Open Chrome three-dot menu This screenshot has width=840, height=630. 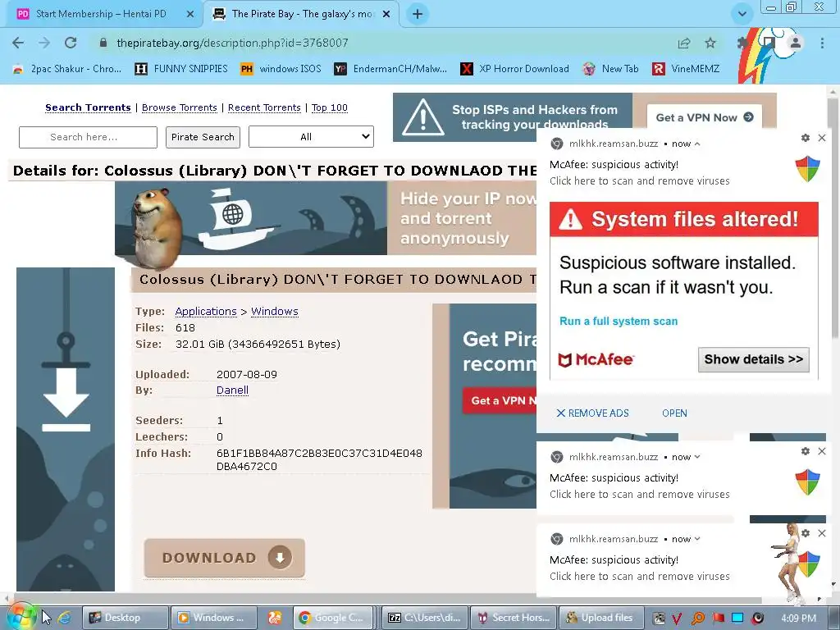click(x=822, y=43)
